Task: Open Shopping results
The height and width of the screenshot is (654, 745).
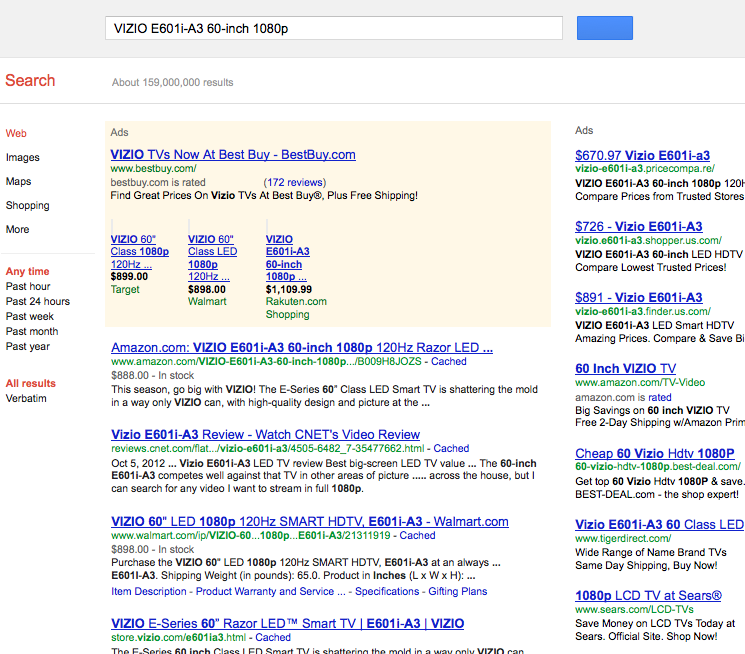Action: (x=28, y=205)
